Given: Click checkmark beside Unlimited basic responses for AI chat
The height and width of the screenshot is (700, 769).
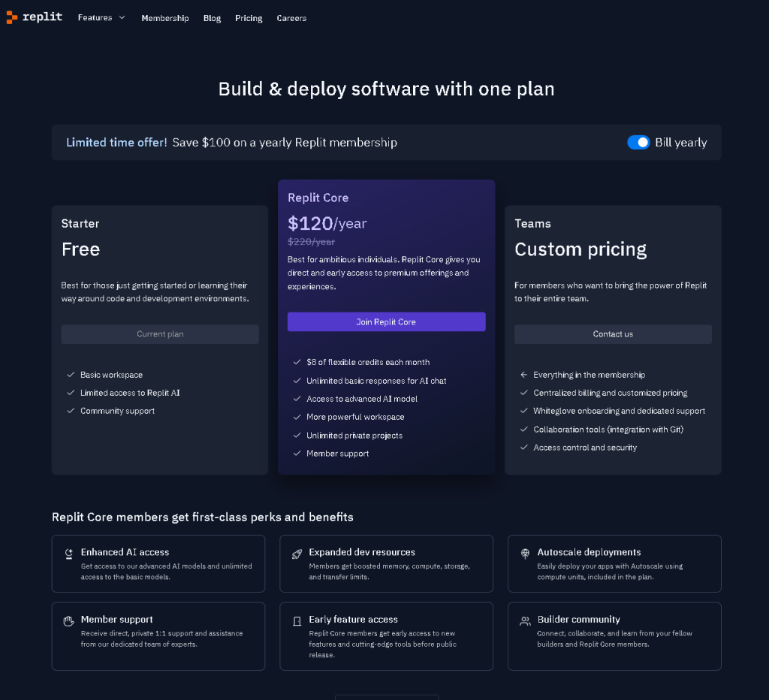Looking at the screenshot, I should (297, 380).
